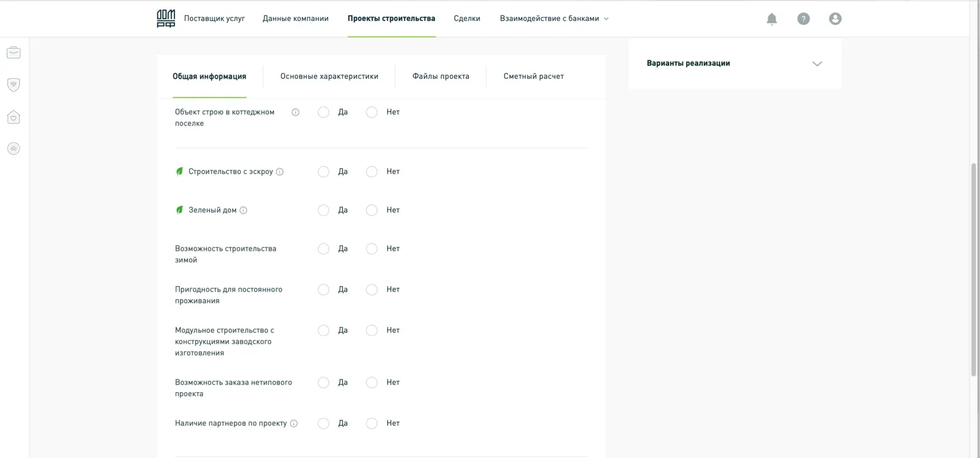Open the notifications bell
The width and height of the screenshot is (980, 458).
point(772,19)
